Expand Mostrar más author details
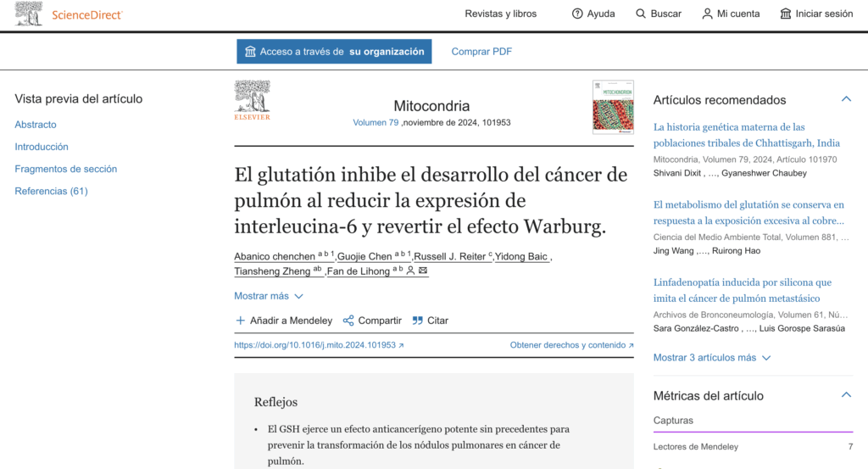Viewport: 868px width, 469px height. [268, 296]
